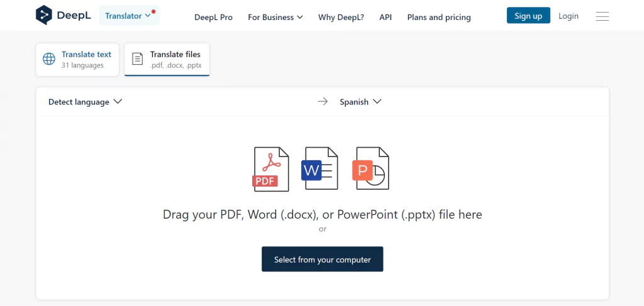The height and width of the screenshot is (306, 644).
Task: Click the PowerPoint file icon
Action: click(x=370, y=168)
